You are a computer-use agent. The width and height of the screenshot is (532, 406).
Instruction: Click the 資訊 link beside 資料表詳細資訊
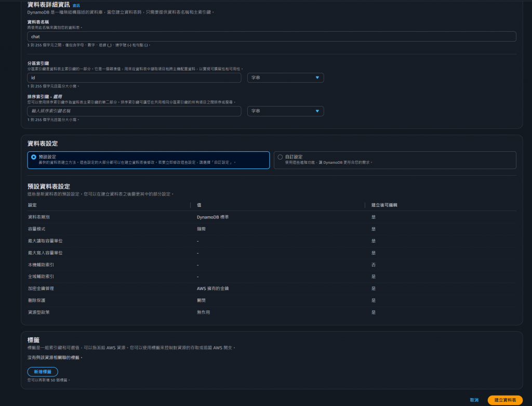click(x=76, y=5)
